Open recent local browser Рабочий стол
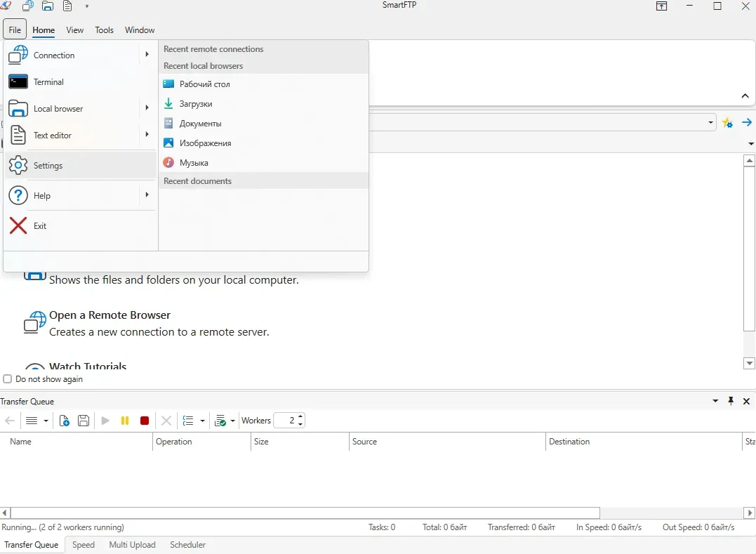The width and height of the screenshot is (756, 554). (263, 84)
